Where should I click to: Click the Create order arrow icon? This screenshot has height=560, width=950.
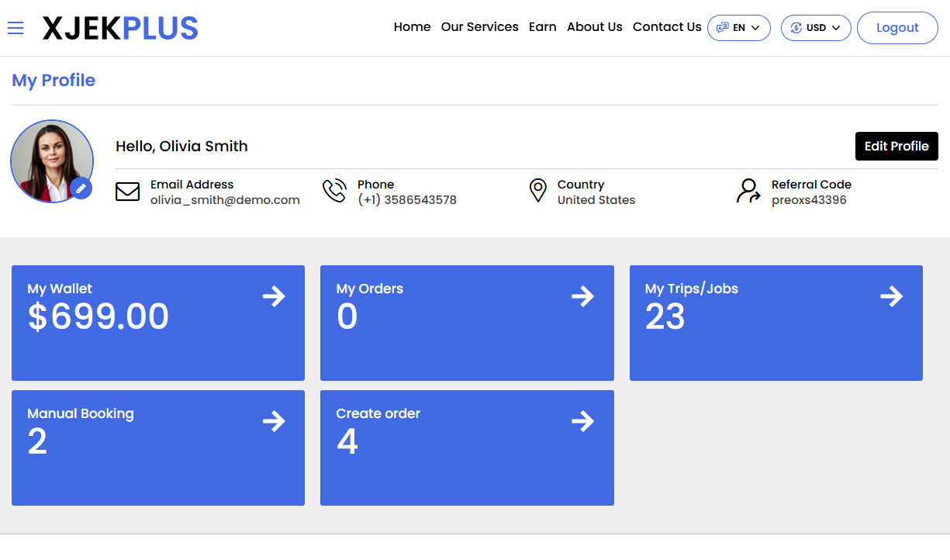[x=582, y=421]
